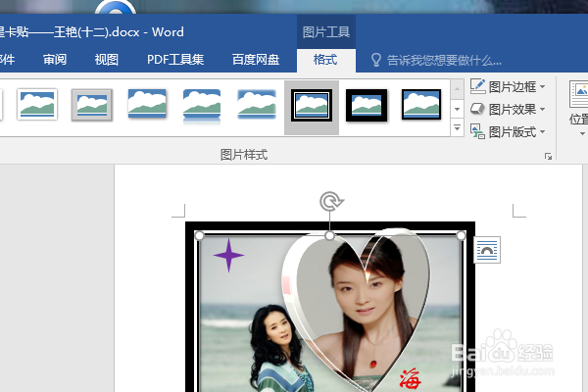
Task: Click the lightbulb tell-me icon
Action: point(375,60)
